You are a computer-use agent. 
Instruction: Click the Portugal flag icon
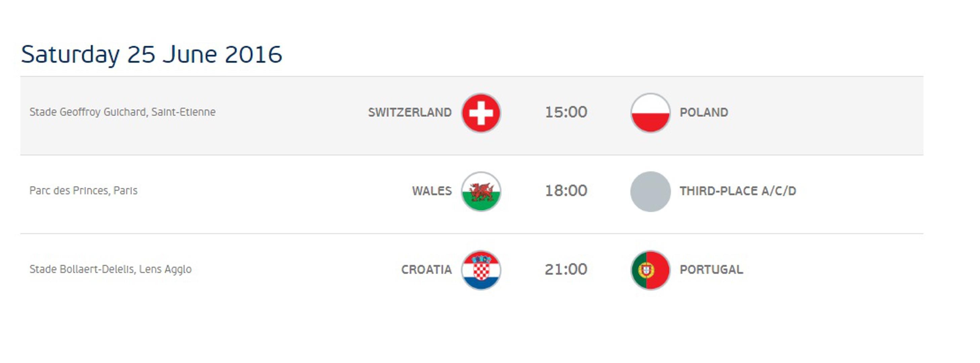(x=650, y=270)
